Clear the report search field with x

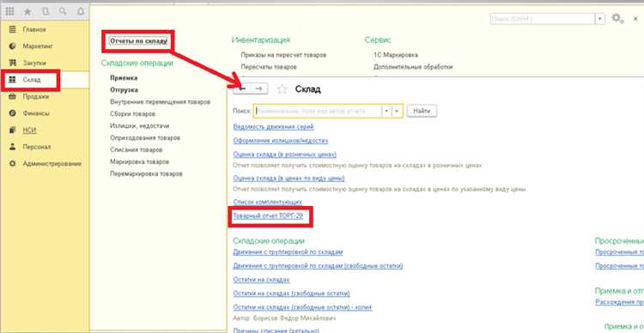[397, 112]
